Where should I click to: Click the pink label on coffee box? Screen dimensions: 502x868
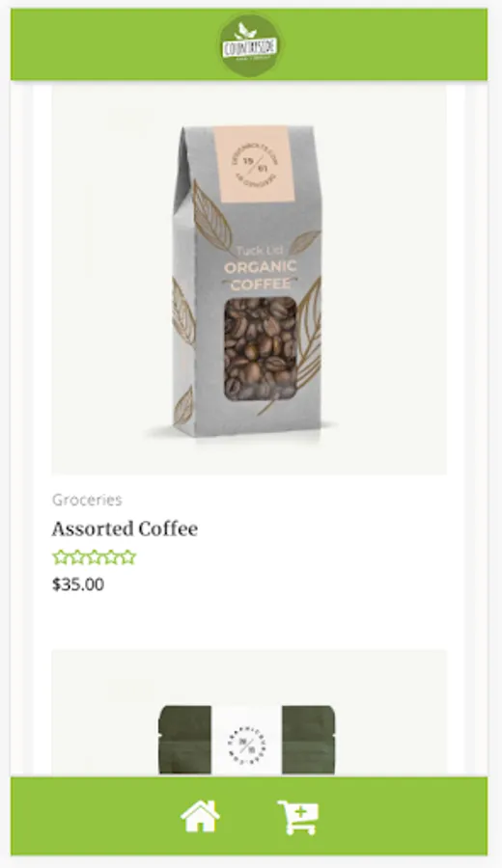[252, 164]
